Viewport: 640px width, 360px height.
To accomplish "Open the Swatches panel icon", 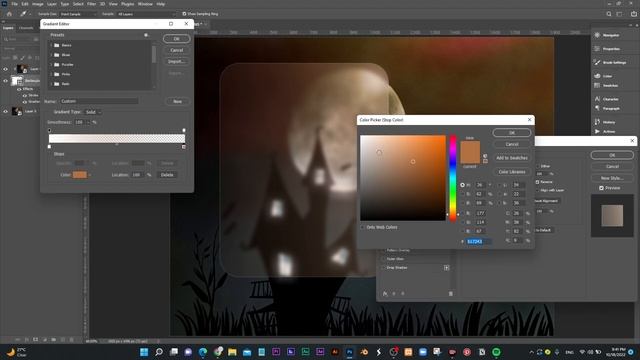I will 597,85.
